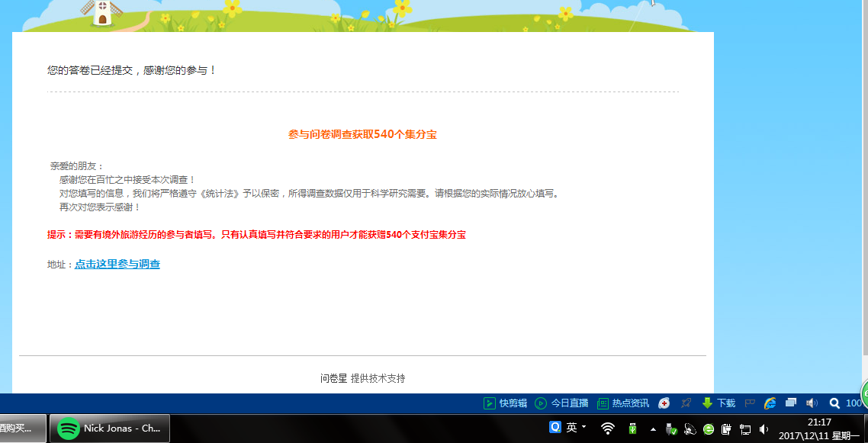The image size is (868, 443).
Task: Mute the browser page sound
Action: [812, 403]
